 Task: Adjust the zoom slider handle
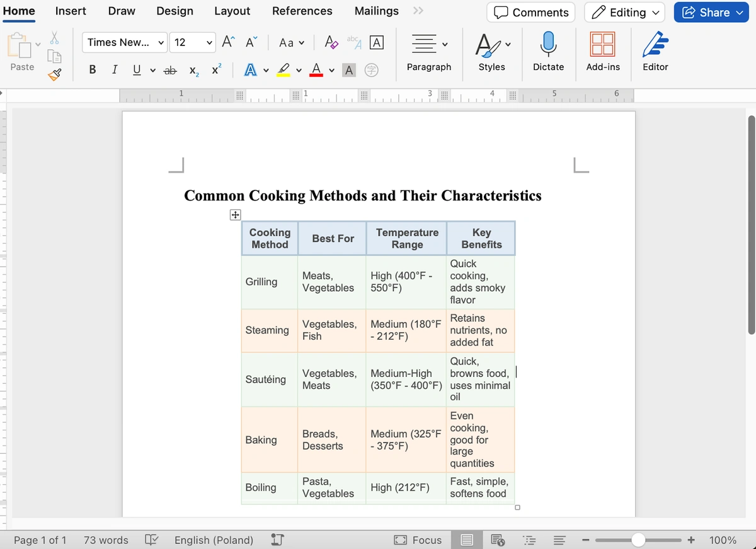click(638, 540)
